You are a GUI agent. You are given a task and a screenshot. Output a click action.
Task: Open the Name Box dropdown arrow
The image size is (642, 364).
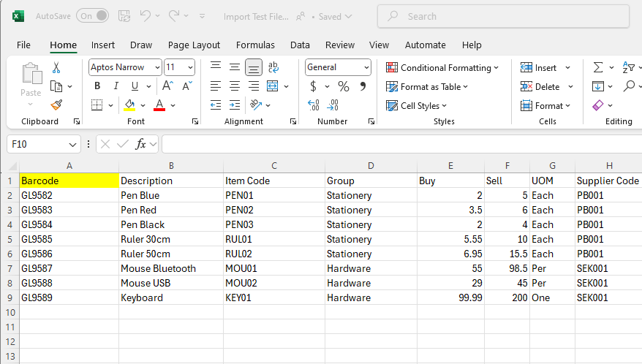click(72, 145)
